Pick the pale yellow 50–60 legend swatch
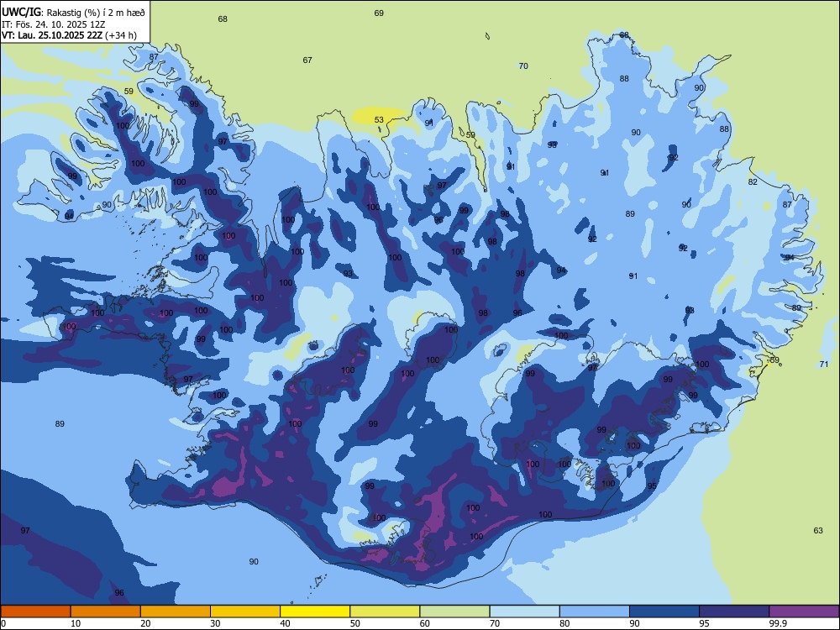The width and height of the screenshot is (840, 630). (x=385, y=612)
